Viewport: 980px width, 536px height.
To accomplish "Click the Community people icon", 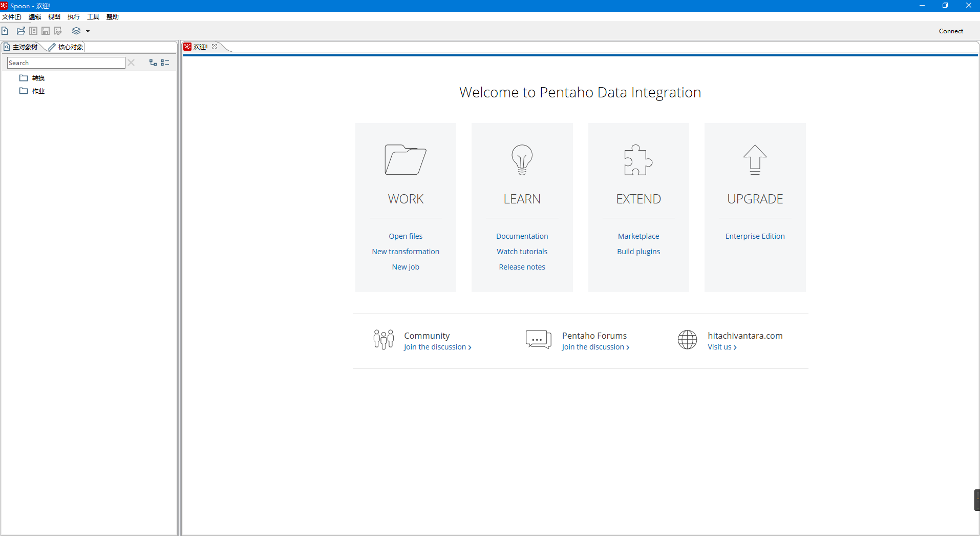I will tap(384, 339).
